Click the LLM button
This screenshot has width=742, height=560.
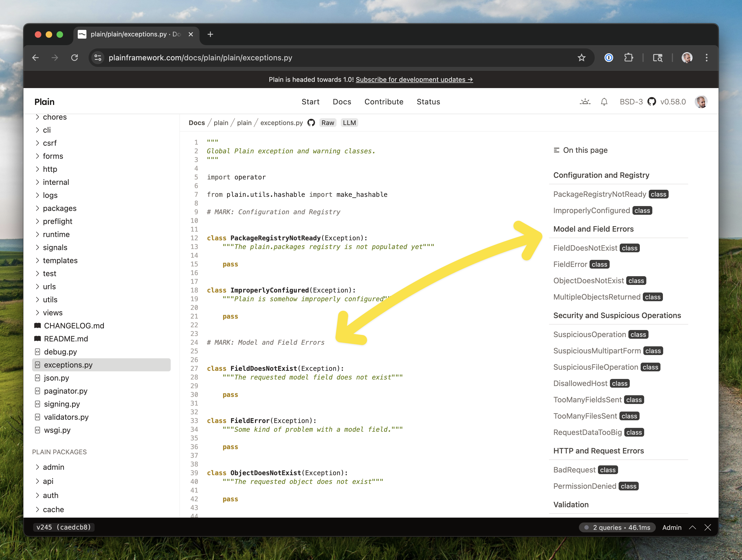point(349,123)
